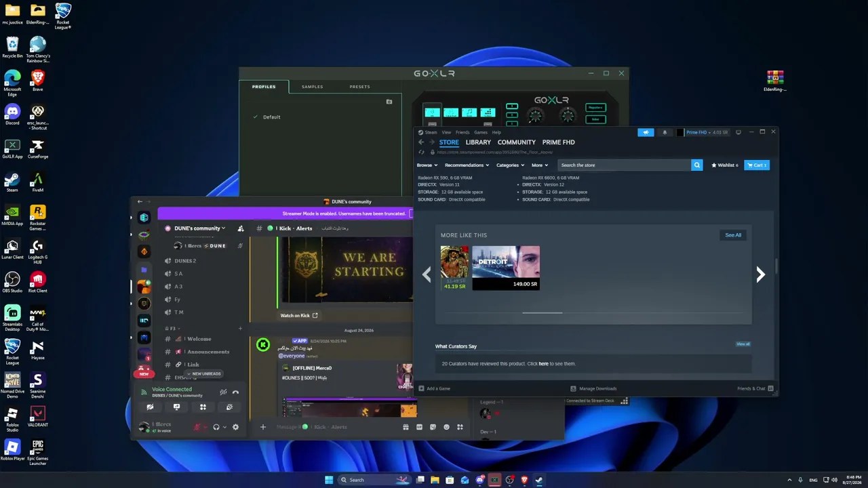The width and height of the screenshot is (868, 488).
Task: Go back in Steam navigation
Action: point(421,142)
